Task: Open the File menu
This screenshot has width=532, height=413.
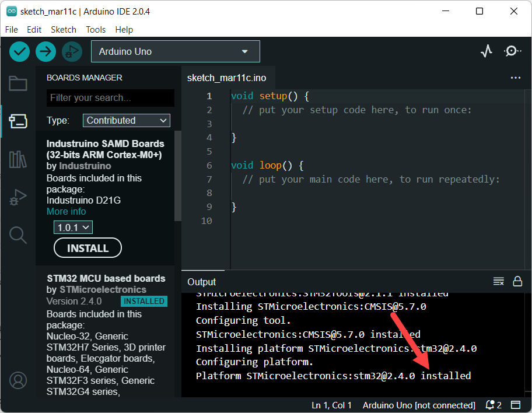Action: click(x=12, y=30)
